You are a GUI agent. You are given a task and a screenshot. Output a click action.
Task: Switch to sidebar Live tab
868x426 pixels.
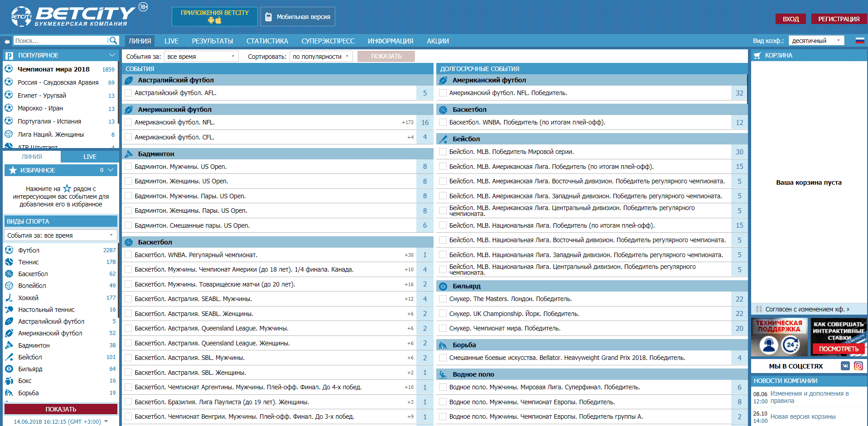(x=90, y=157)
